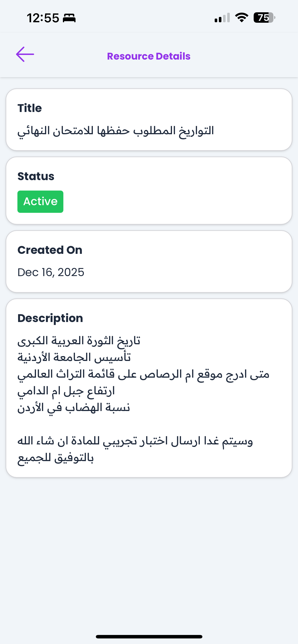Viewport: 298px width, 644px height.
Task: Click the Wi-Fi status icon
Action: pos(241,18)
